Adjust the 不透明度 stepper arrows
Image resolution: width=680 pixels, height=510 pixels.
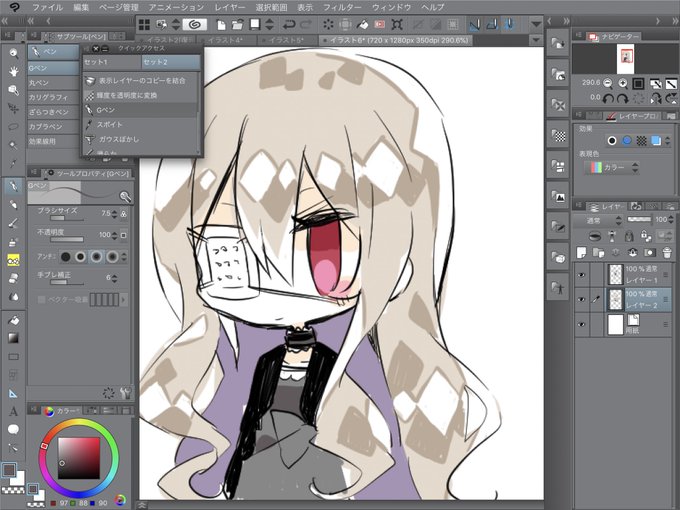click(114, 235)
